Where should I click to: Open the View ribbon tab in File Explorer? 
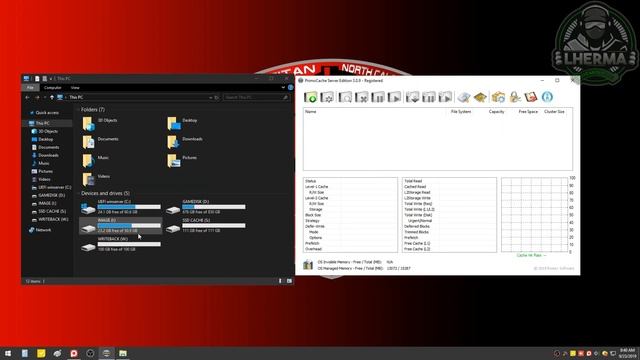tap(75, 87)
